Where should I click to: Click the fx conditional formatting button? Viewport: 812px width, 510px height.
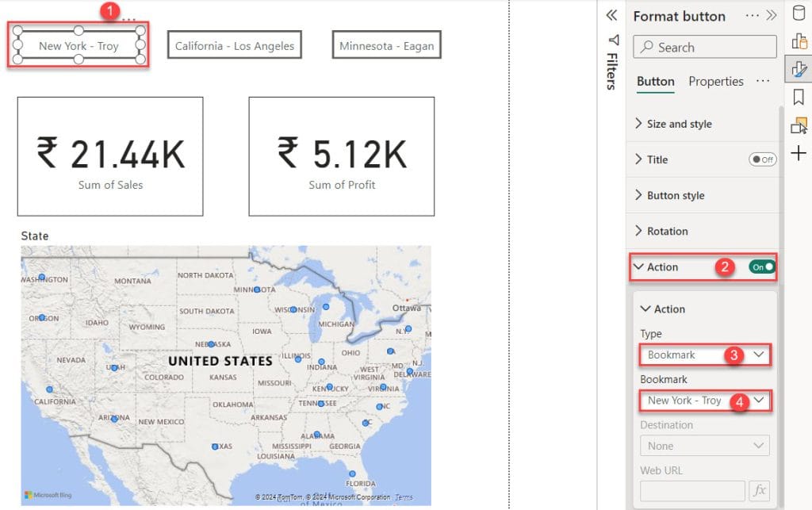(759, 490)
